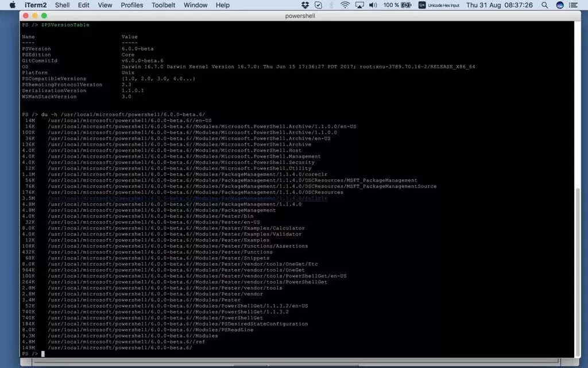Click the Pester/Functions/Assertions path line
The image size is (588, 368).
pyautogui.click(x=178, y=246)
